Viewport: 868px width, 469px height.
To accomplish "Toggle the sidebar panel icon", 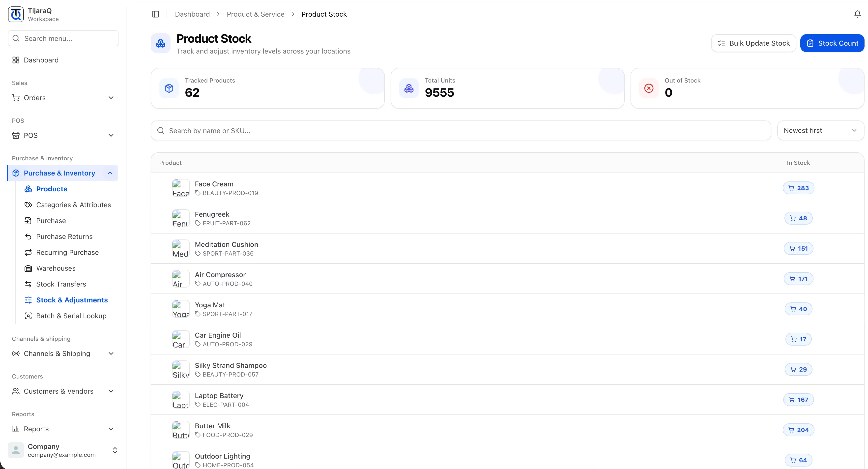I will (155, 14).
